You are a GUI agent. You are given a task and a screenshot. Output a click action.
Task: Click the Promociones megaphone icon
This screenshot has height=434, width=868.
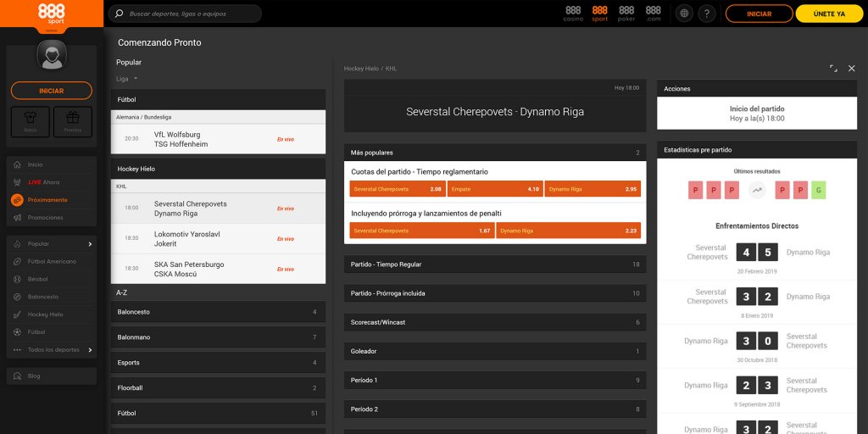pos(17,218)
